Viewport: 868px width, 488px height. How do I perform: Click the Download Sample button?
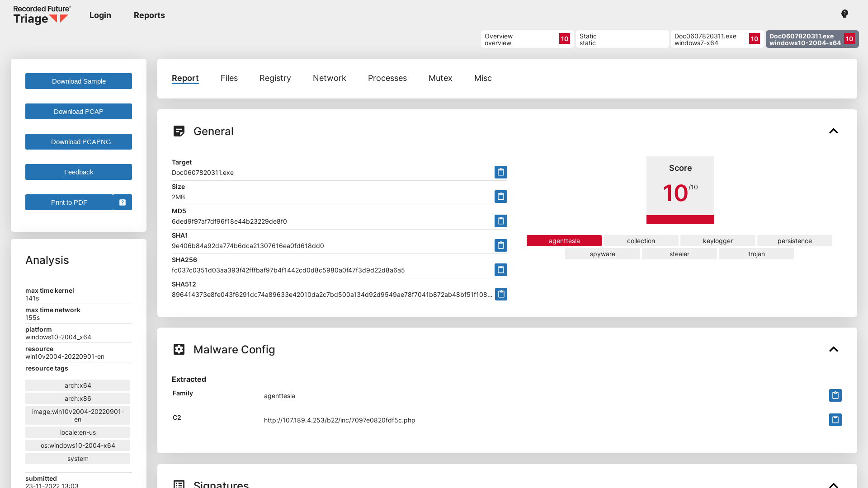click(78, 81)
